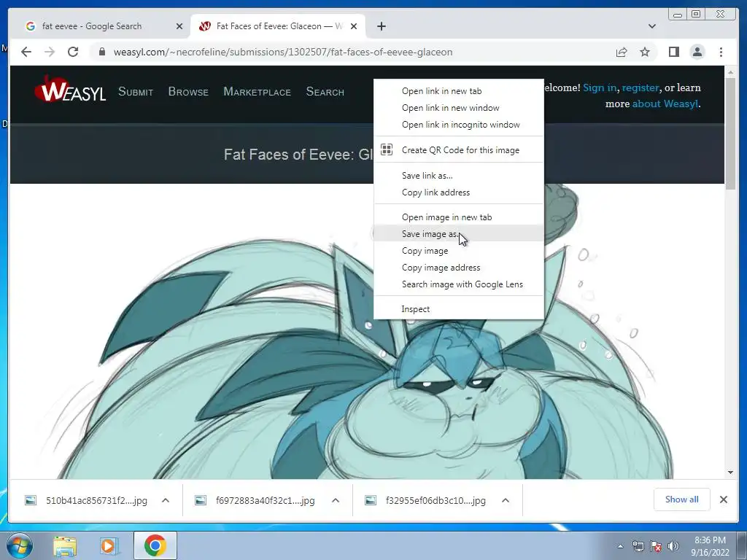Open the Chrome three-dot menu
Image resolution: width=747 pixels, height=560 pixels.
[x=721, y=52]
